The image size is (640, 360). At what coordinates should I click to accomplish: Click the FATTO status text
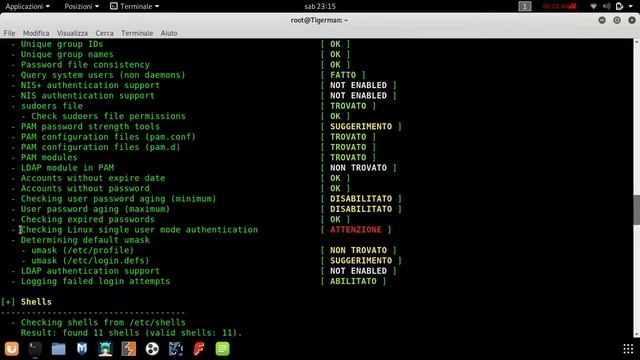343,75
